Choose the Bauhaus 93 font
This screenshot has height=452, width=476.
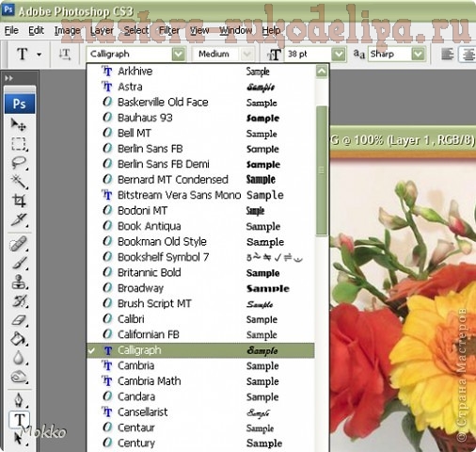(200, 118)
